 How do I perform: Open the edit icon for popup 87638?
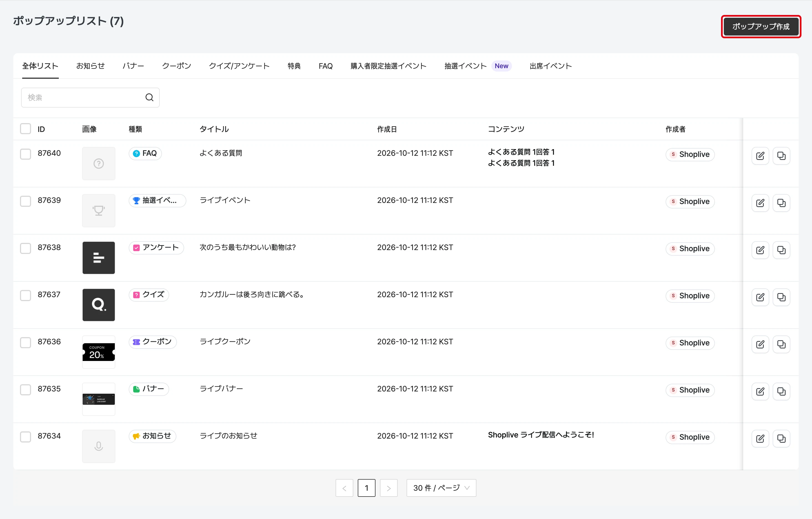760,250
